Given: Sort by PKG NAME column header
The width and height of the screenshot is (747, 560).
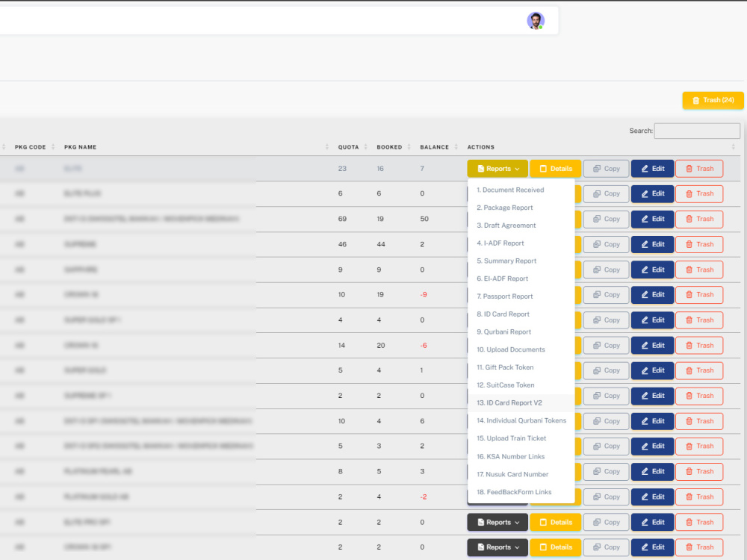Looking at the screenshot, I should point(80,147).
